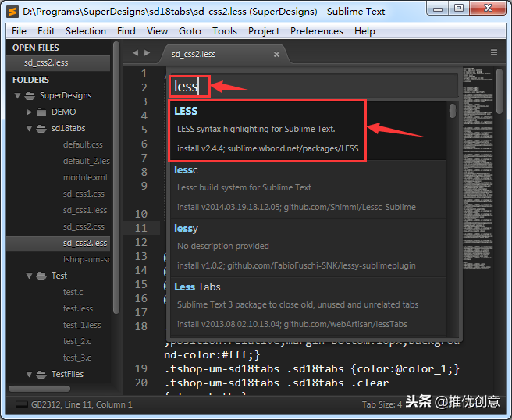Open the Edit menu
Image resolution: width=512 pixels, height=420 pixels.
coord(46,31)
